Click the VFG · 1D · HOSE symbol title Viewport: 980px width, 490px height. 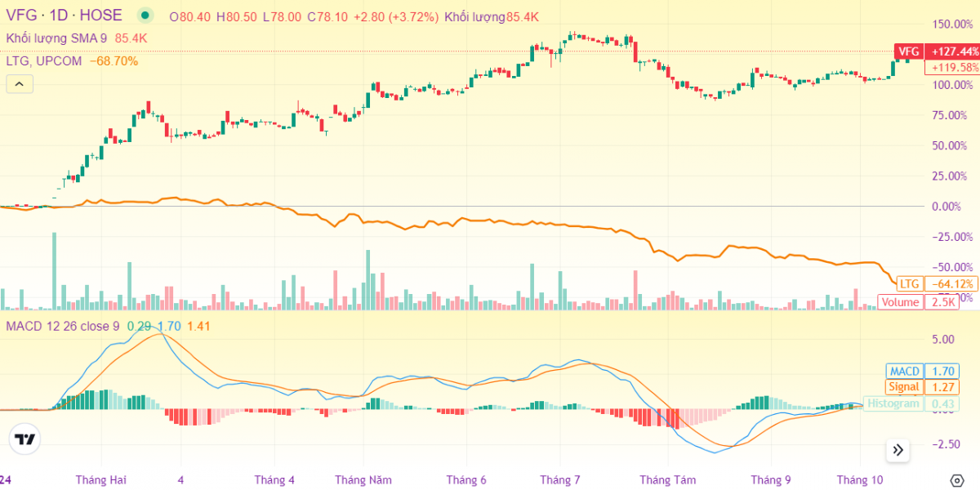65,16
